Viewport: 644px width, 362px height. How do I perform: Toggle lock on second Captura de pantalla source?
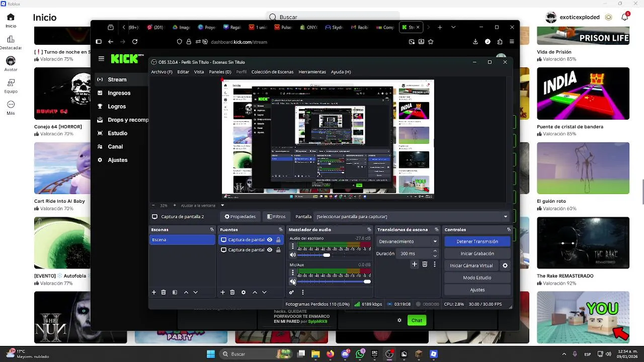click(278, 250)
